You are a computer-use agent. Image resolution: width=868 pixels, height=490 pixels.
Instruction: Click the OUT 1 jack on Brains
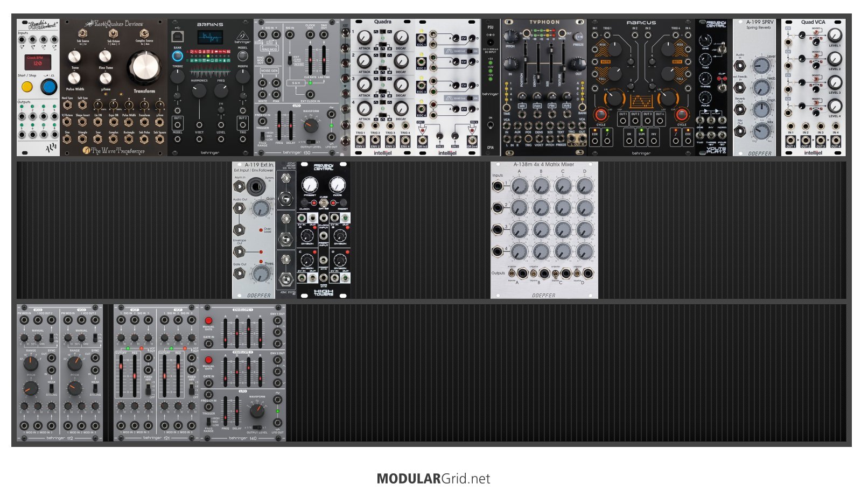[x=178, y=124]
